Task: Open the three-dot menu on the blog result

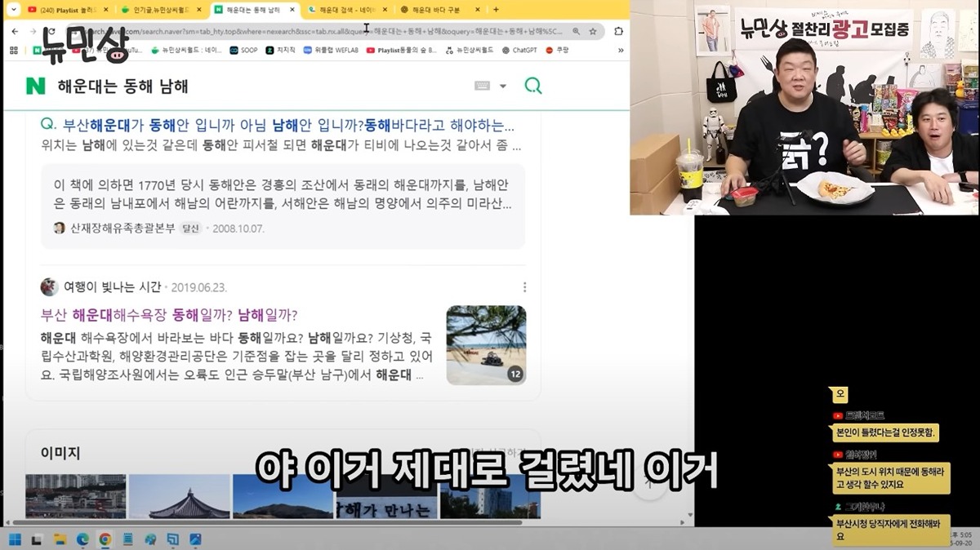Action: pos(524,287)
